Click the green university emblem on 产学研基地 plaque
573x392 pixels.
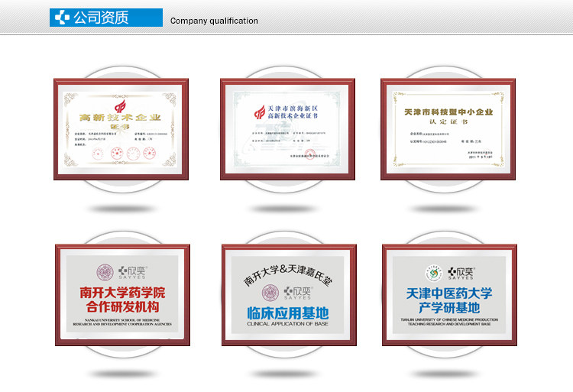click(x=434, y=274)
